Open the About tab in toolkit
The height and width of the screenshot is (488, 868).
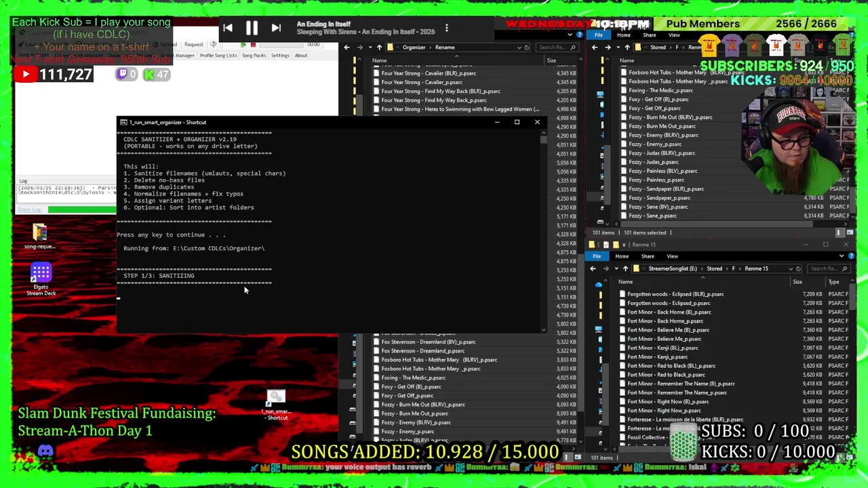click(301, 56)
